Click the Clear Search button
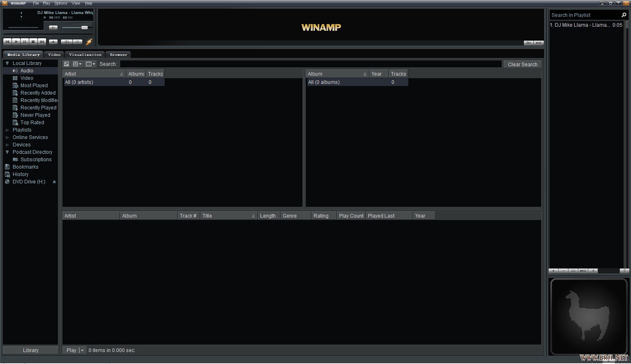The height and width of the screenshot is (364, 631). [x=522, y=65]
